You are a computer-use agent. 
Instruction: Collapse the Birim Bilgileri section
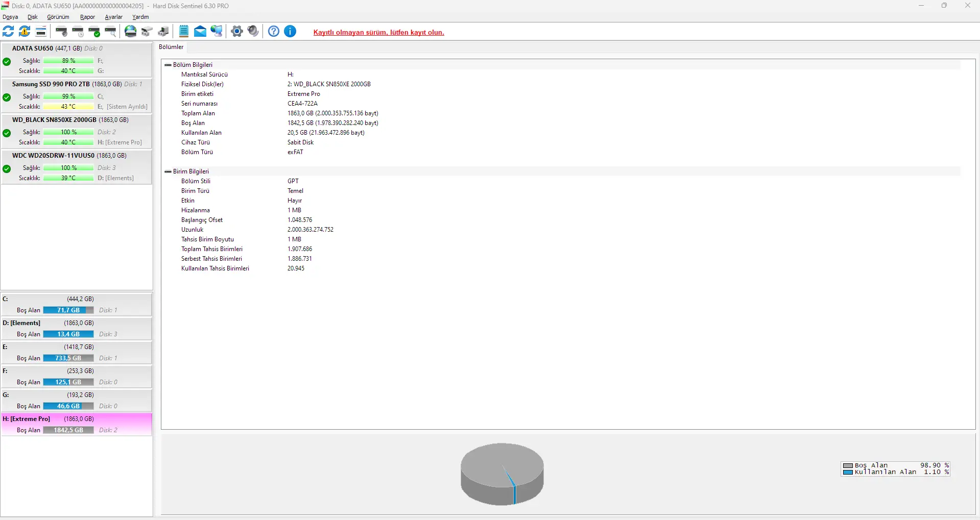(168, 171)
